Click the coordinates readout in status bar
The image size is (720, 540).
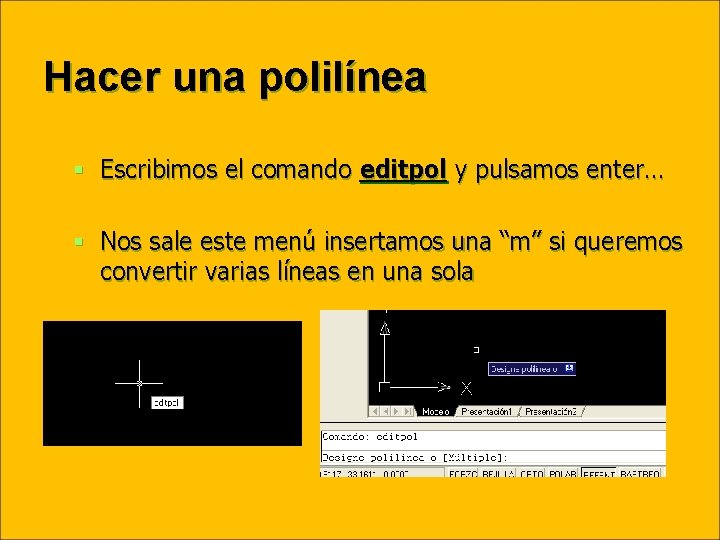pos(382,473)
